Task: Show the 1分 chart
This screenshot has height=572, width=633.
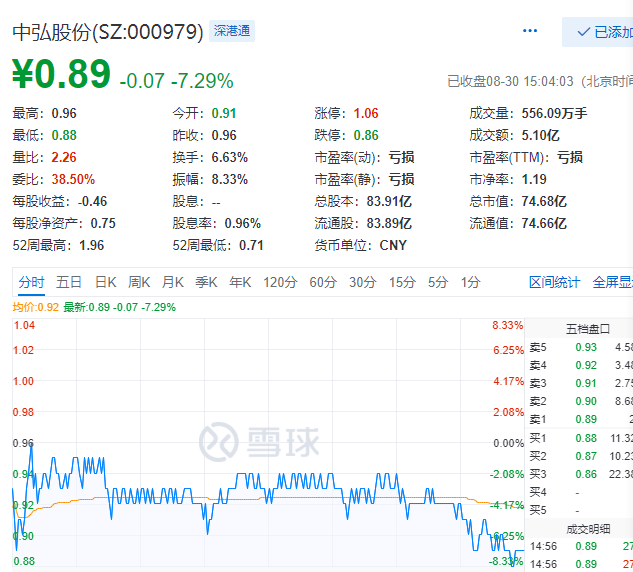Action: [470, 282]
